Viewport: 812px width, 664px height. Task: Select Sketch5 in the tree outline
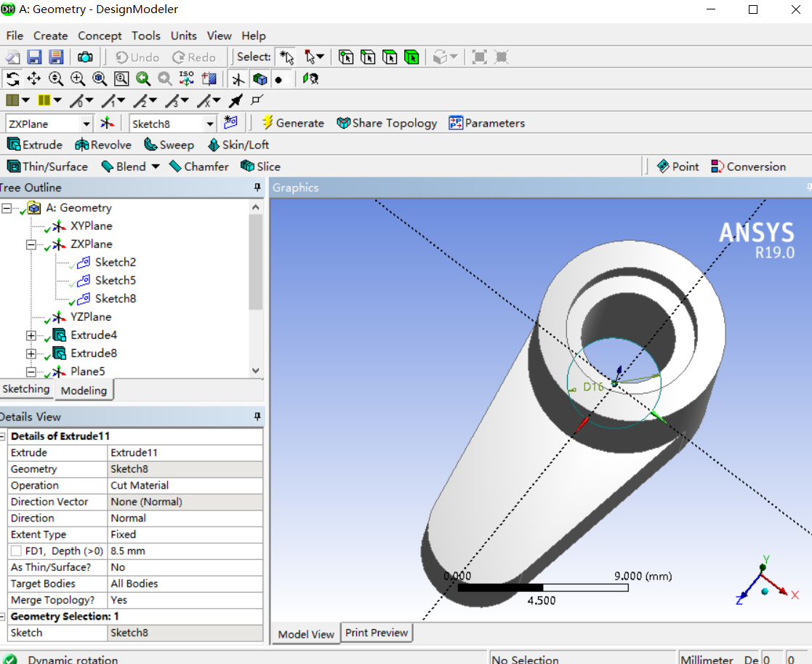point(115,281)
